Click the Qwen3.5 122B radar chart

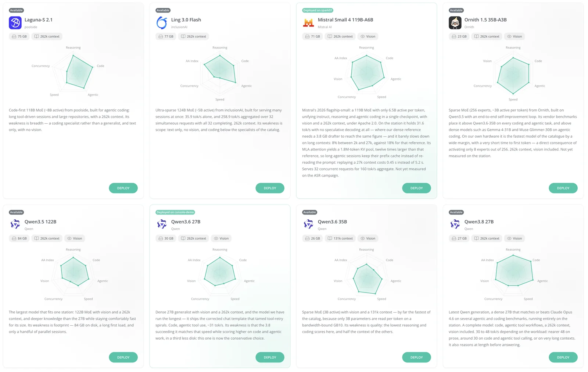pyautogui.click(x=73, y=274)
